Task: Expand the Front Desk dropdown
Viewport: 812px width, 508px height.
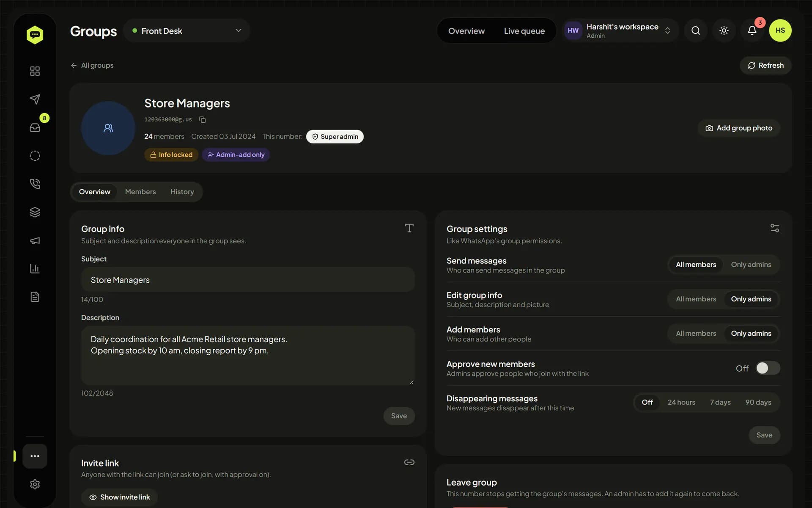Action: click(187, 30)
